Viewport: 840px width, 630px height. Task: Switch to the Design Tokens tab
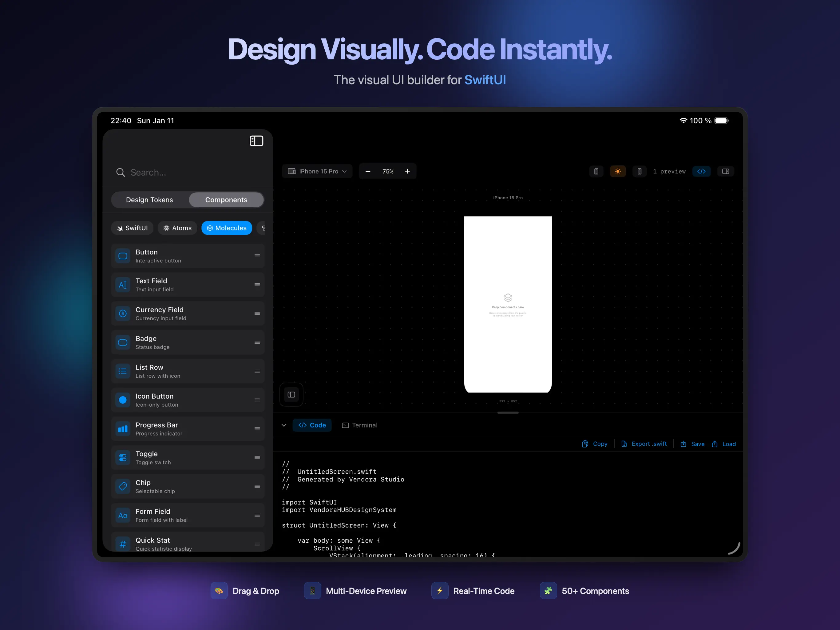click(x=149, y=199)
